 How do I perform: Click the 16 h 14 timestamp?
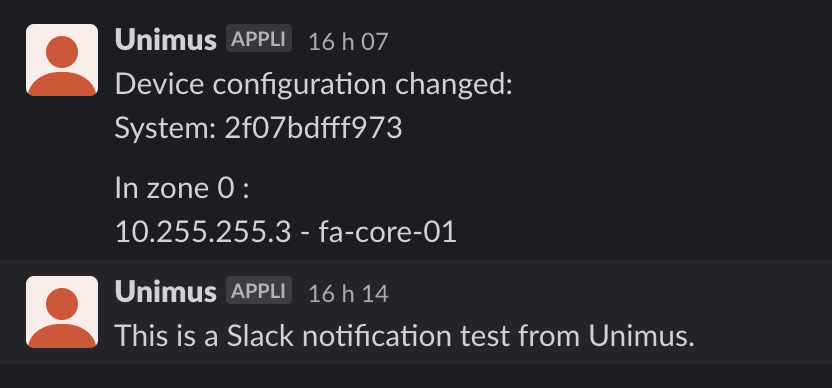coord(348,293)
